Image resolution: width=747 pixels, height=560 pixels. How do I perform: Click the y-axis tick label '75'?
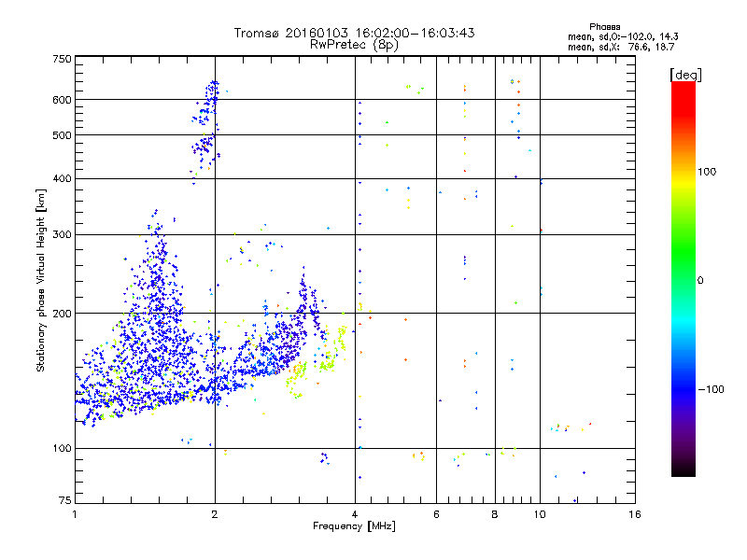point(65,500)
